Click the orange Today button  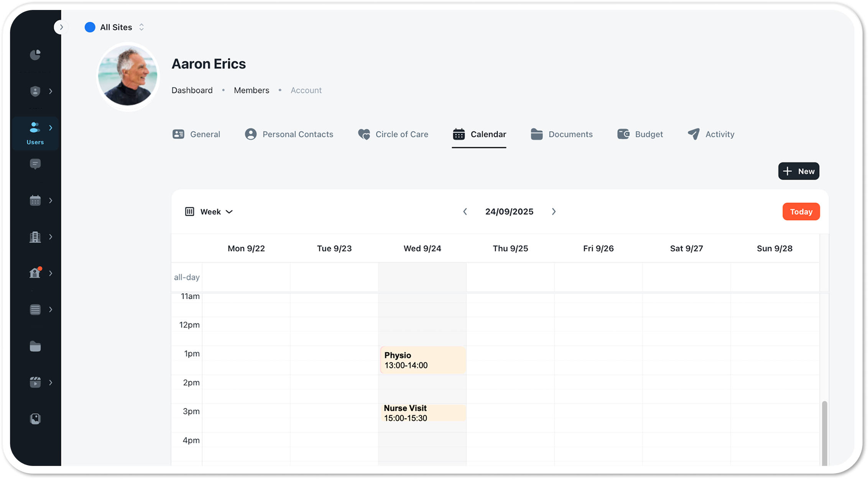pyautogui.click(x=801, y=212)
